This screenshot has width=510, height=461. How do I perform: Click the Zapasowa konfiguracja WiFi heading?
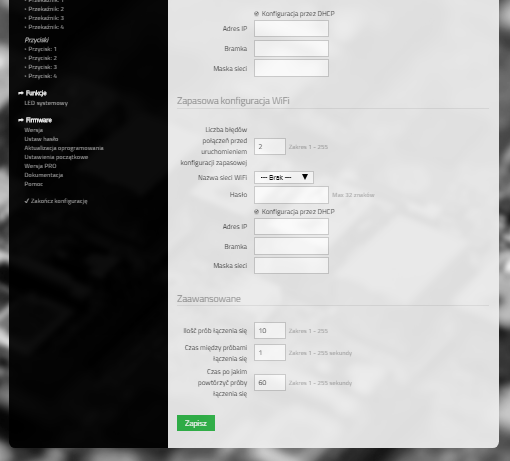(233, 101)
